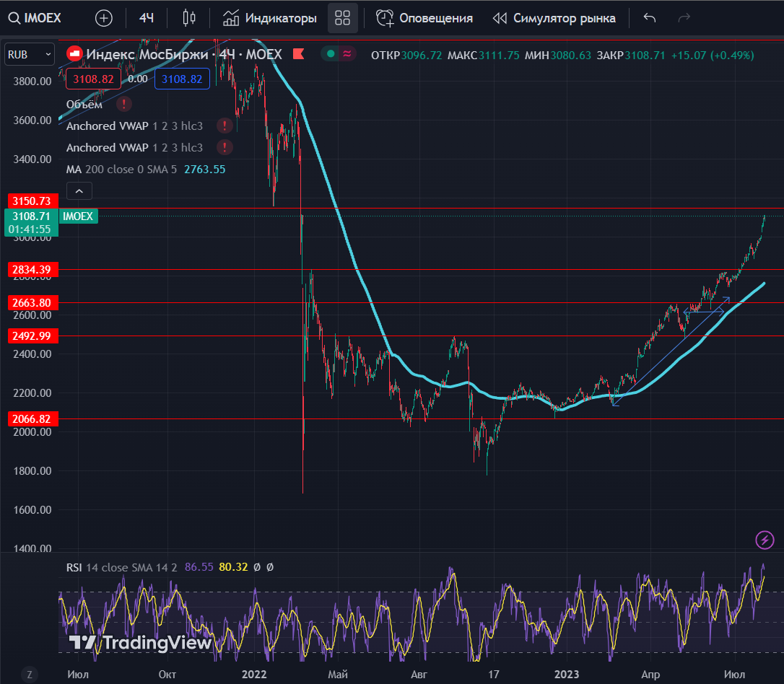The height and width of the screenshot is (684, 784).
Task: Redo the chart action
Action: [684, 19]
